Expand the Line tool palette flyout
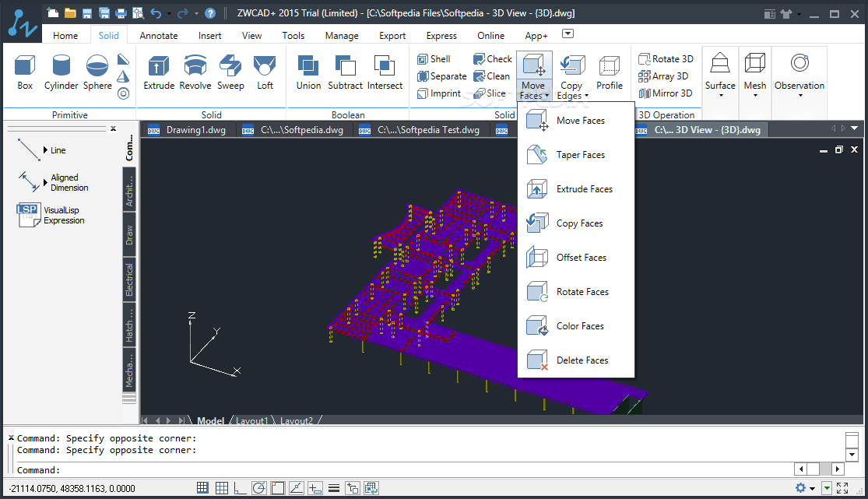Viewport: 868px width, 499px height. [x=45, y=150]
